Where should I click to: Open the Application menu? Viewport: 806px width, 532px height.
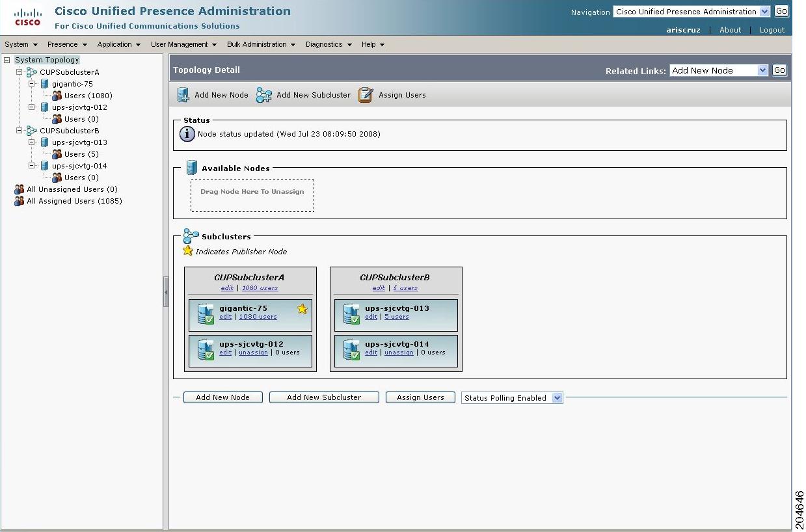(119, 44)
